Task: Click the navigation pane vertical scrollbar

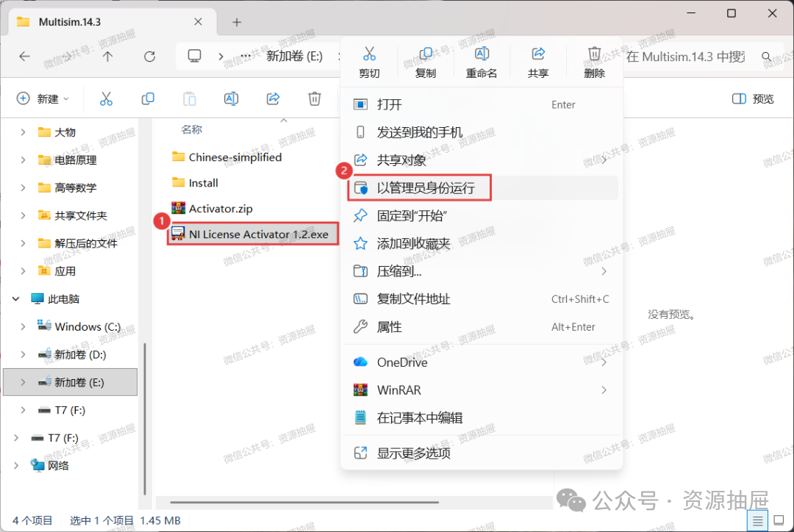Action: (145, 419)
